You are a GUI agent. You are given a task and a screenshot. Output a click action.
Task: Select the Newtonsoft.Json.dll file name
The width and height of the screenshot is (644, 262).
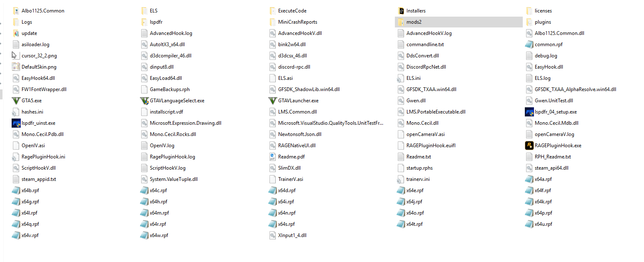tap(299, 134)
